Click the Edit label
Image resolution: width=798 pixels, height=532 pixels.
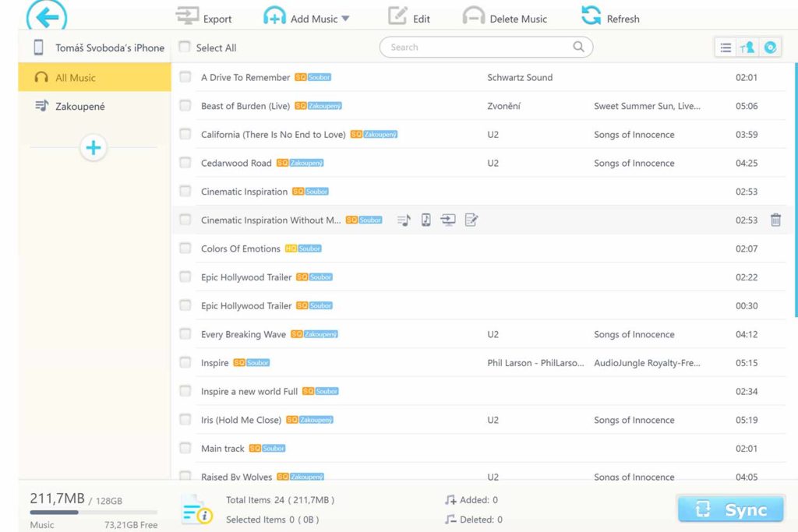pyautogui.click(x=422, y=19)
